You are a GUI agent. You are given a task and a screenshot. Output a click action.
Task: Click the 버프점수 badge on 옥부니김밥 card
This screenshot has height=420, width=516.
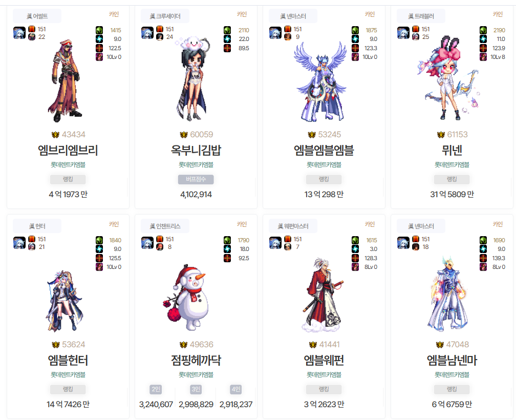pyautogui.click(x=196, y=179)
